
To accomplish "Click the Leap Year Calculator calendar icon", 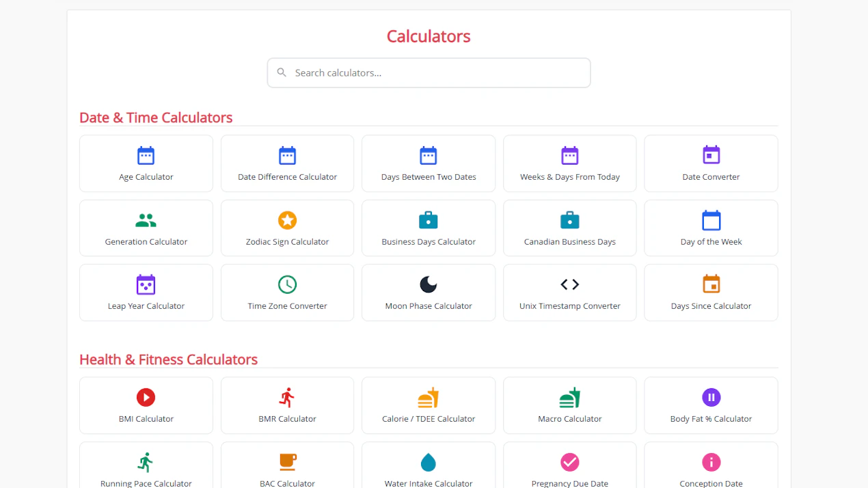I will 146,284.
